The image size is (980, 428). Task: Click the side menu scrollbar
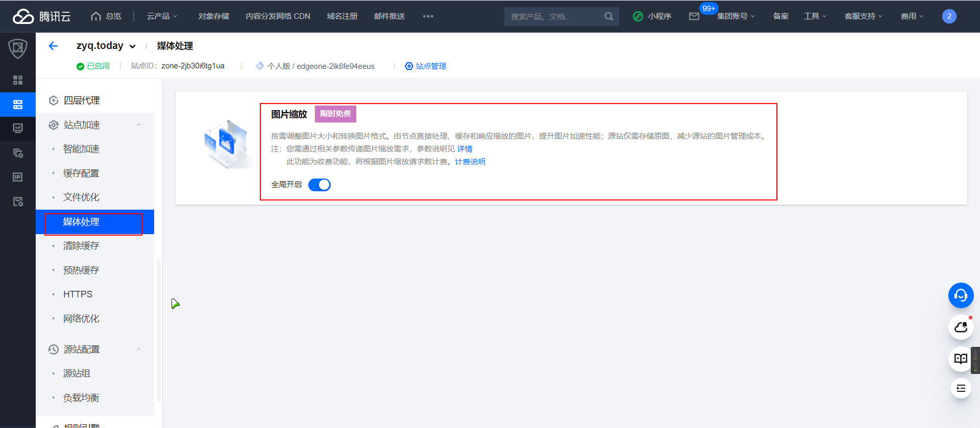coord(159,330)
